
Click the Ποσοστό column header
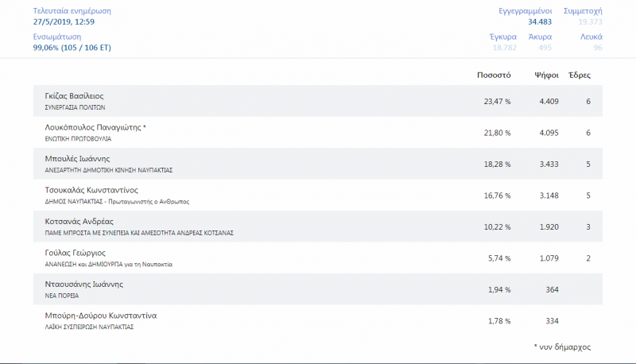point(493,76)
